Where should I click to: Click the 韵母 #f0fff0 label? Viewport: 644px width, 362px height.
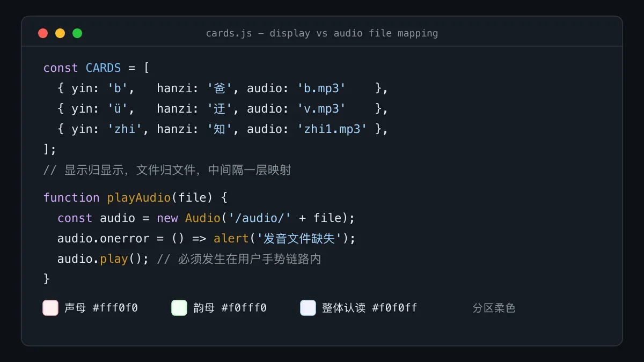tap(230, 308)
